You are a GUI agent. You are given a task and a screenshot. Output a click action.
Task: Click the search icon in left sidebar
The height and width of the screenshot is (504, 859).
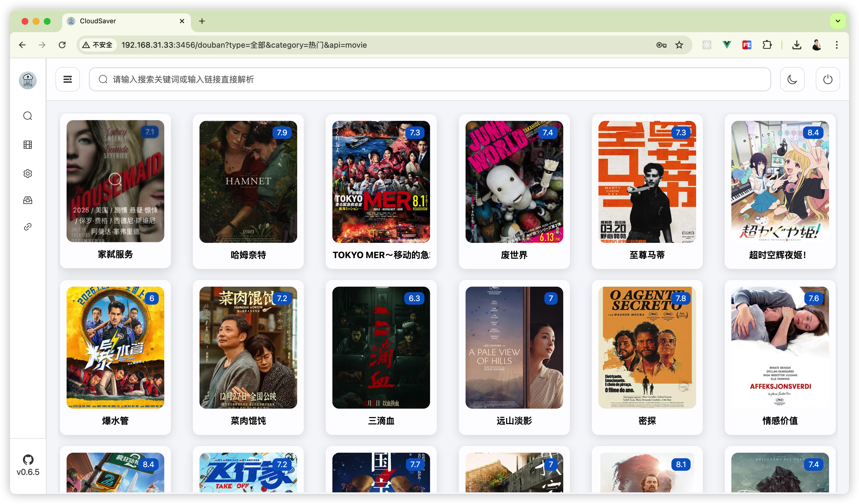click(28, 116)
